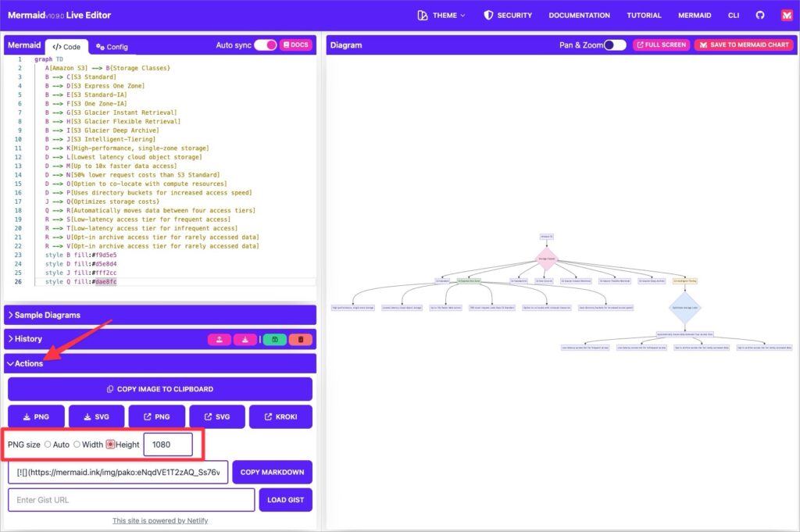Click code line 'J --> Q{Optimizes storage costs}'

tap(102, 202)
